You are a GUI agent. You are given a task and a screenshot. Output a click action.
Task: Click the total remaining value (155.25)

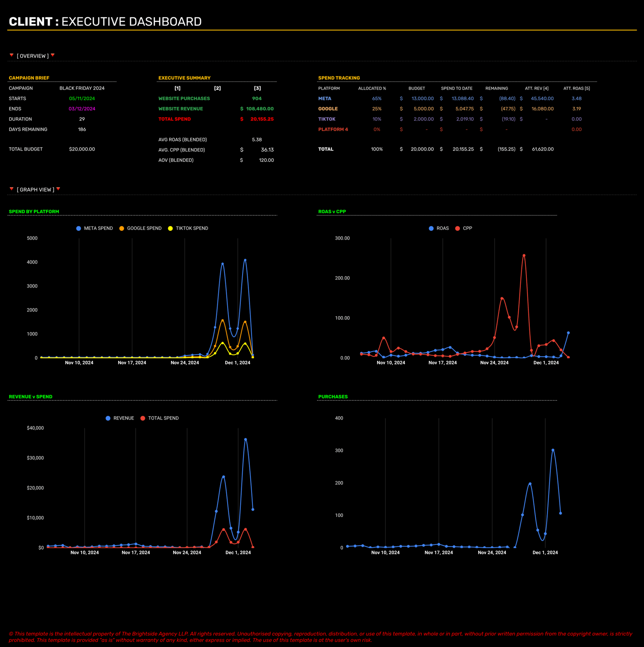coord(507,149)
